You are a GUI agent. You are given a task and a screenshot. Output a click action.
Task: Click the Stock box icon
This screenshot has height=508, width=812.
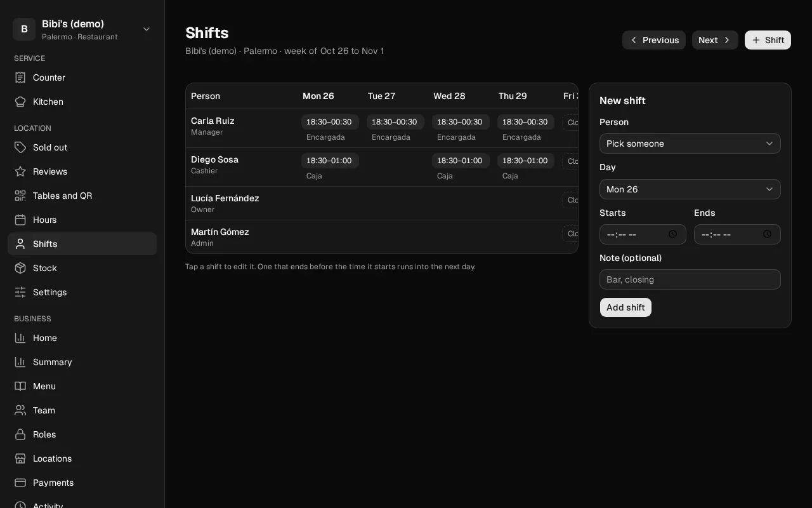point(20,268)
